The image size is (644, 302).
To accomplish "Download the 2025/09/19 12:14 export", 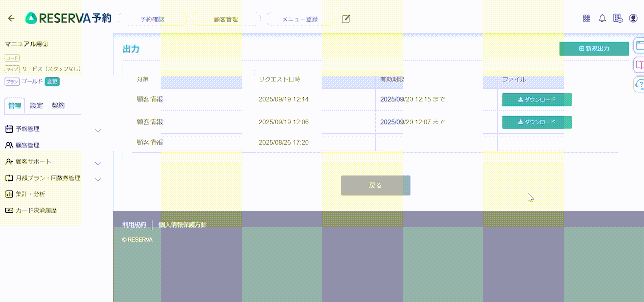I will 537,100.
